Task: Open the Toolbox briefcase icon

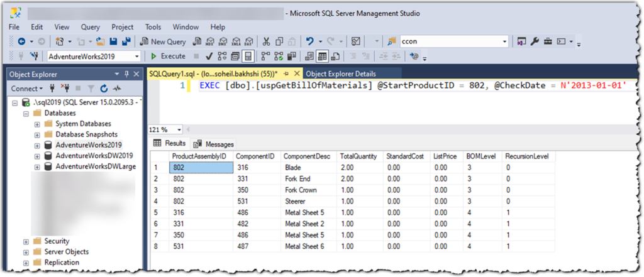Action: [548, 41]
